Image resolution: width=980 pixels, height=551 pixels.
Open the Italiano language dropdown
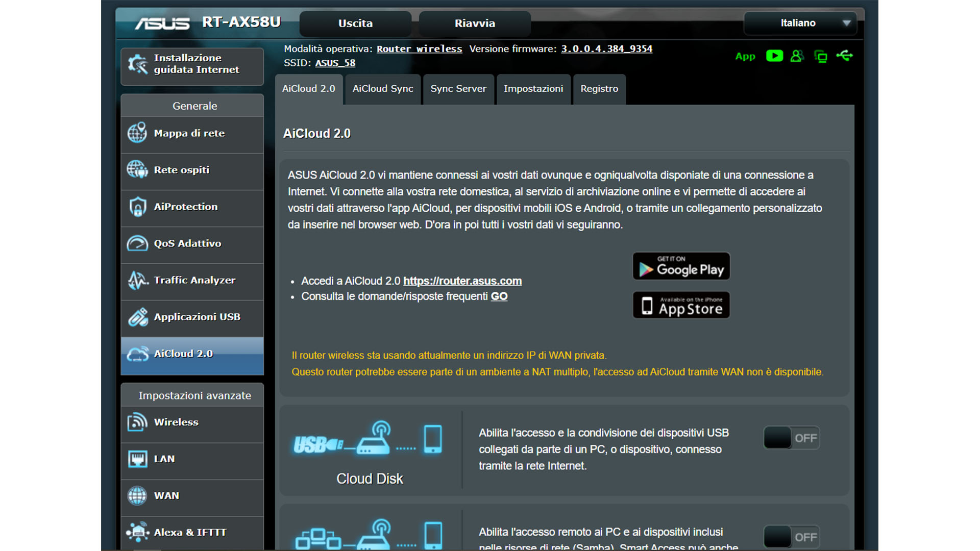click(800, 23)
